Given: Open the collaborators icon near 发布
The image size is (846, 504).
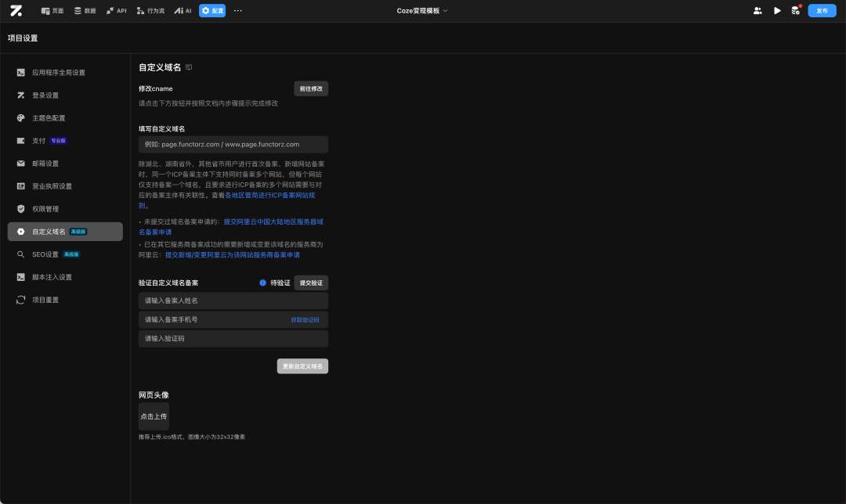Looking at the screenshot, I should click(757, 10).
